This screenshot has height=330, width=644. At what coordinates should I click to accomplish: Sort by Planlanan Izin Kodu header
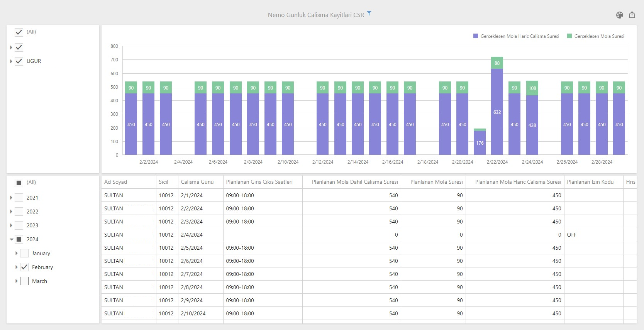[593, 182]
